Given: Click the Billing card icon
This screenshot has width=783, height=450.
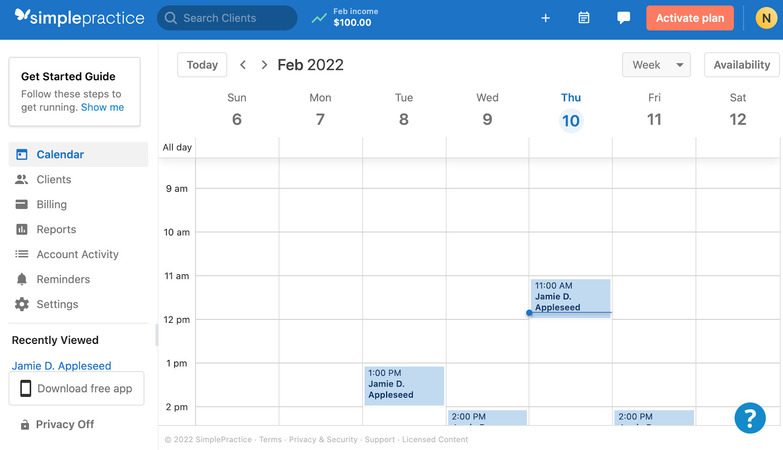Looking at the screenshot, I should tap(21, 204).
